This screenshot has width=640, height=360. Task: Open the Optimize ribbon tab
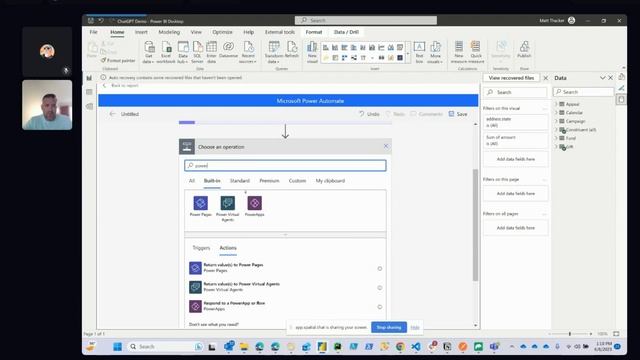click(222, 32)
